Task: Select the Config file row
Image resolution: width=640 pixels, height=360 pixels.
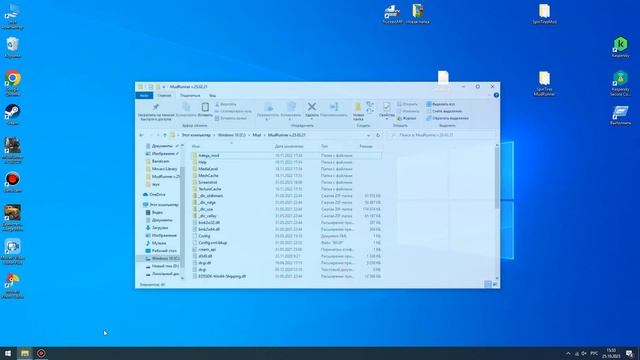Action: click(287, 236)
